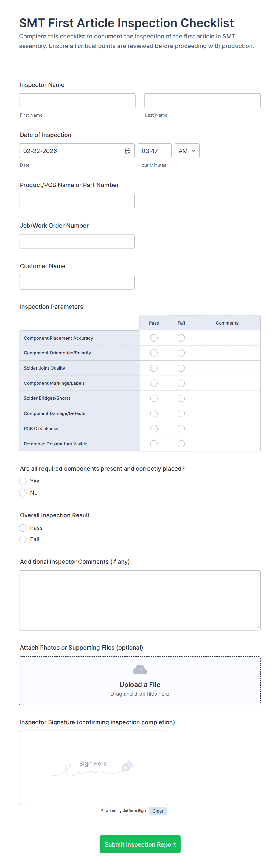Screen dimensions: 277x868
Task: Select Yes for all components present
Action: point(23,481)
